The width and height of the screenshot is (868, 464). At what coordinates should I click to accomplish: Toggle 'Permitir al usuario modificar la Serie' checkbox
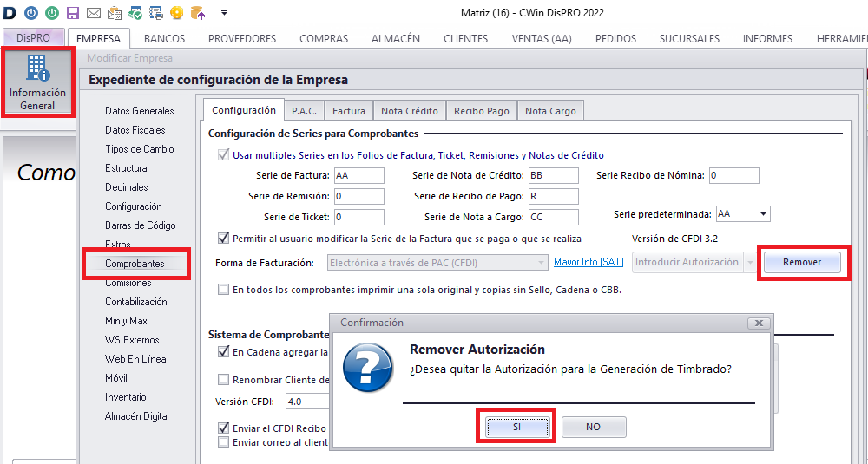tap(224, 238)
